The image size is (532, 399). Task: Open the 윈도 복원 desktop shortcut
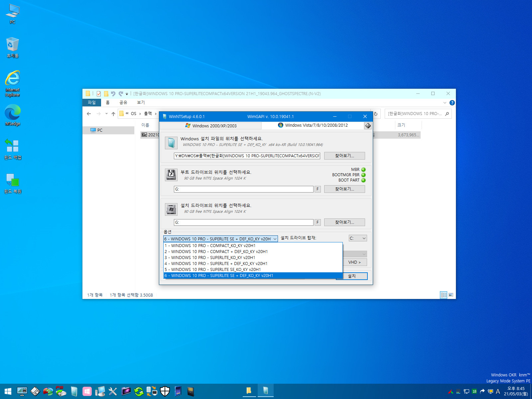click(13, 183)
